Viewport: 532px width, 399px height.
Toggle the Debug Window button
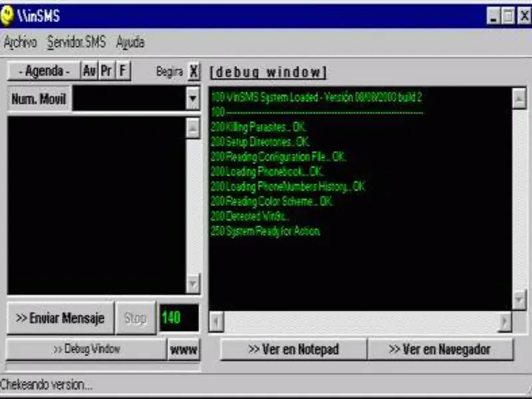point(86,349)
